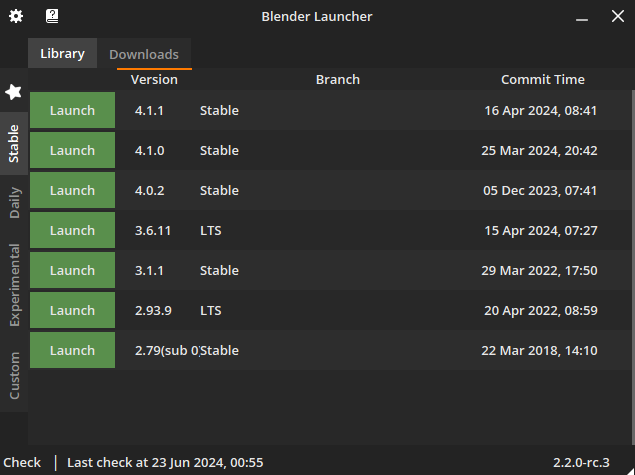
Task: Click commit time 15 Apr 2024, 07:27
Action: click(541, 231)
